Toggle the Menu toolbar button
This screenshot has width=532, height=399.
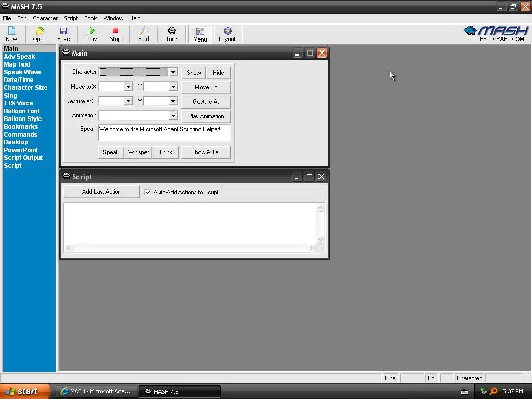(x=200, y=34)
